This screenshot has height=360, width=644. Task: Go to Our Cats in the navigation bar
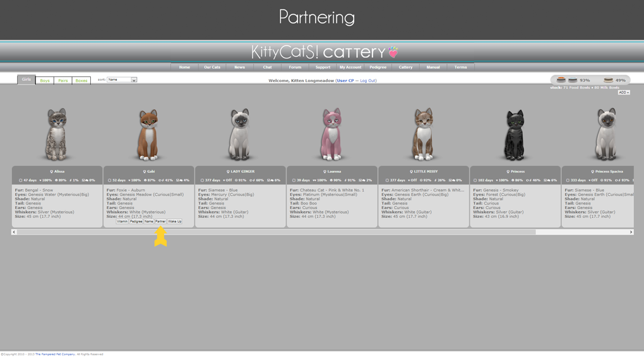[x=212, y=67]
